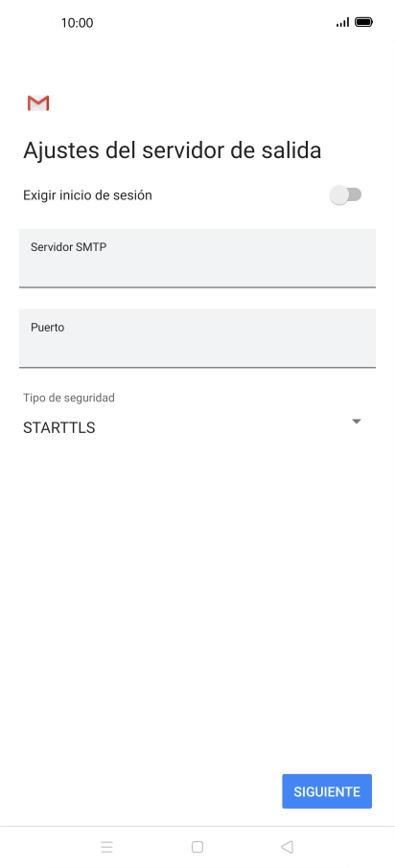Tap the underline of the Puerto field
Image resolution: width=395 pixels, height=868 pixels.
pyautogui.click(x=197, y=367)
